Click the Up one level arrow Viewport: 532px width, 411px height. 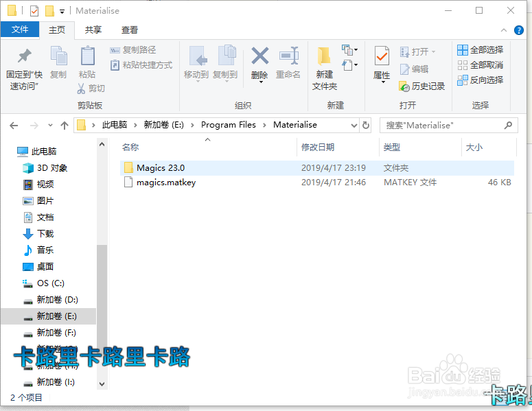65,126
